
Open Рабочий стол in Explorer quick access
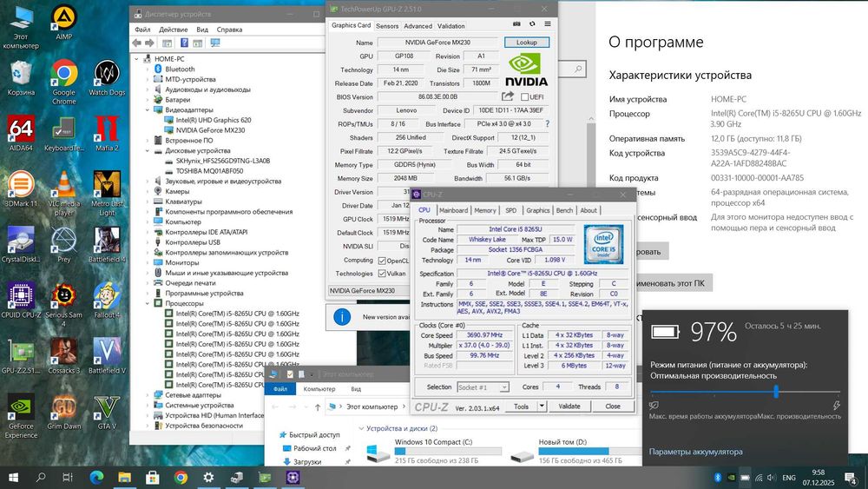pos(314,448)
